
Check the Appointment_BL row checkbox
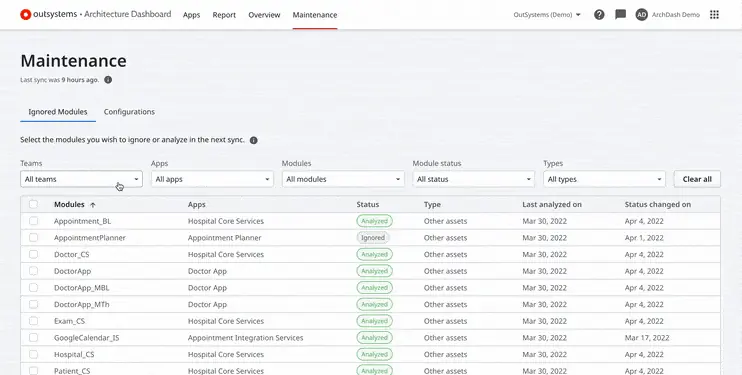click(33, 221)
